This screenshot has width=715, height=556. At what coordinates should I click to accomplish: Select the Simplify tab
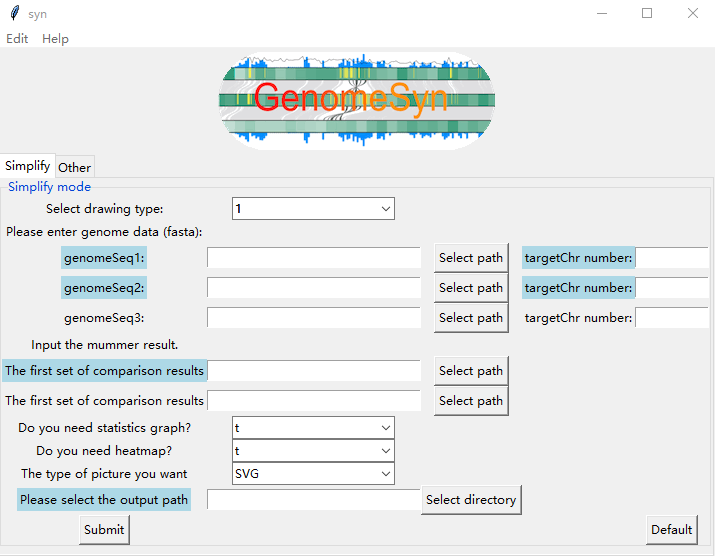point(28,166)
